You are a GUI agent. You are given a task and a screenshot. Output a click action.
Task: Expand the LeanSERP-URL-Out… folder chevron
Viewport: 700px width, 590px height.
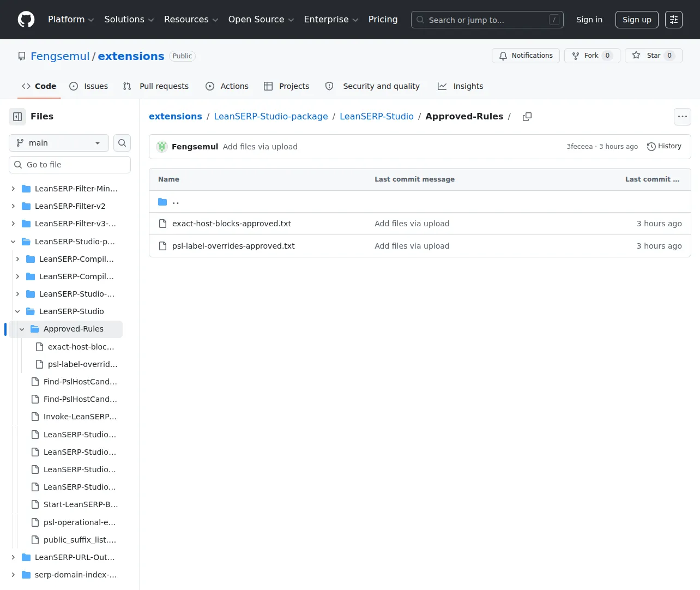[x=13, y=557]
